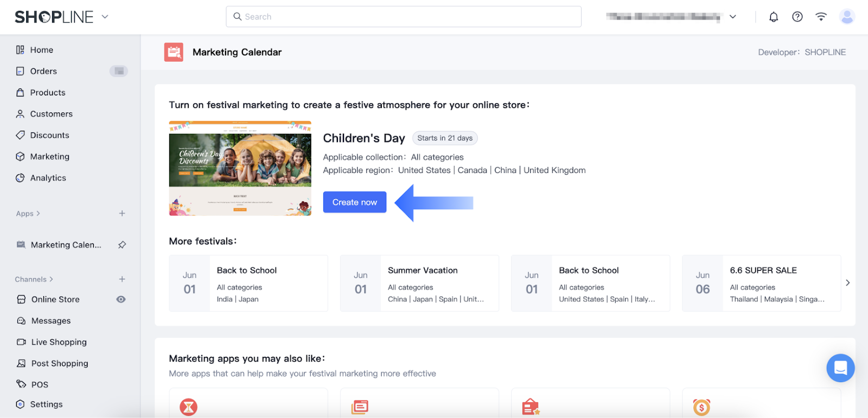Click the Wi-Fi status icon
The image size is (868, 418).
point(821,17)
